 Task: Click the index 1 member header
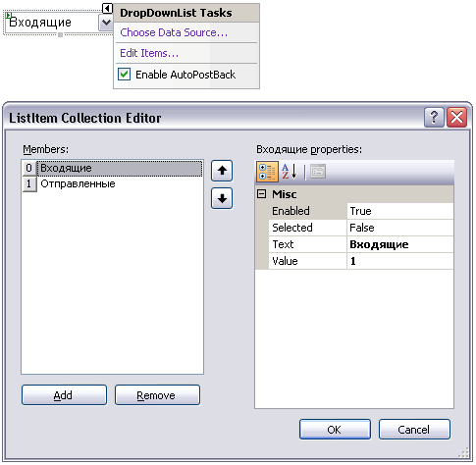point(29,183)
